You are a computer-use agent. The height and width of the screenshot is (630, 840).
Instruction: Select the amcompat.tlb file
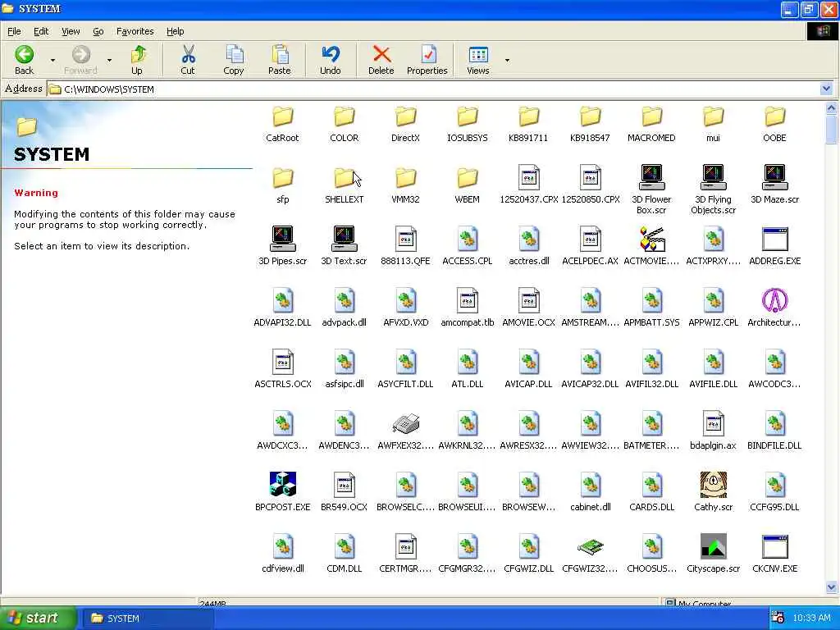[467, 308]
